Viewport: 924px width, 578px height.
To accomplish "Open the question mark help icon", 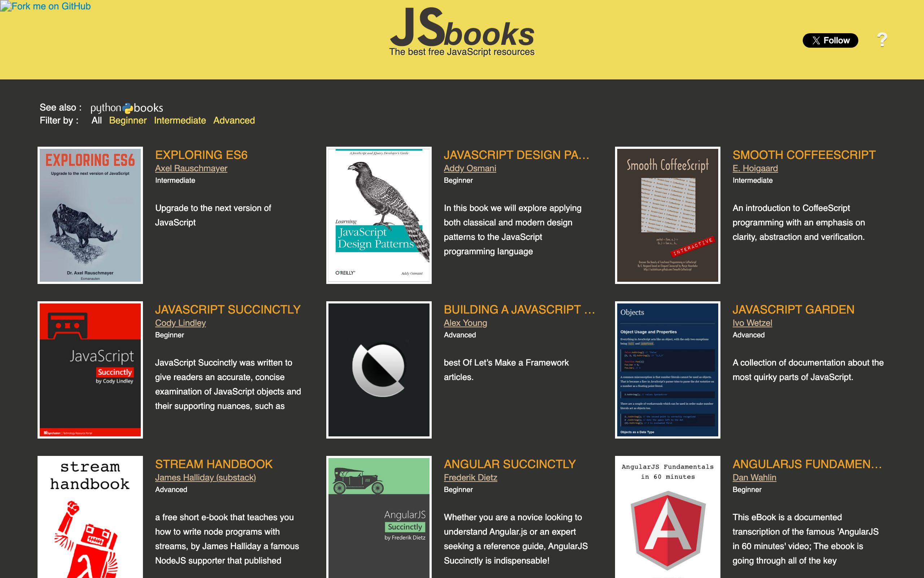I will [882, 40].
